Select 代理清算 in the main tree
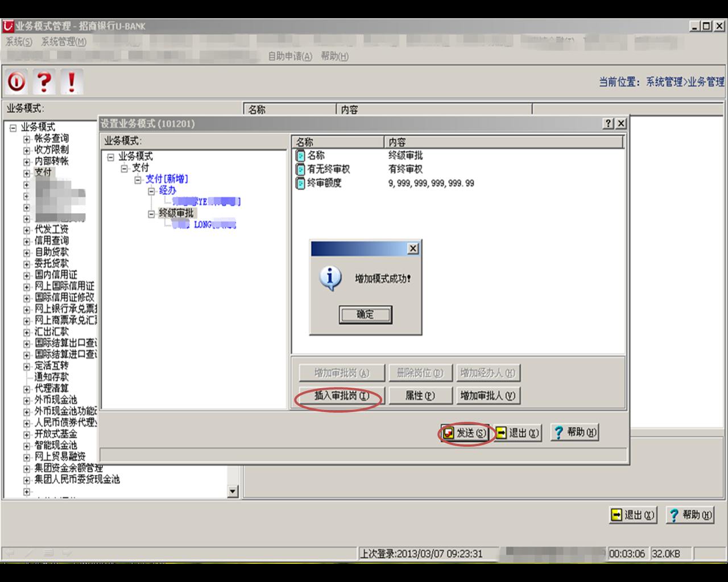The height and width of the screenshot is (582, 728). point(52,388)
